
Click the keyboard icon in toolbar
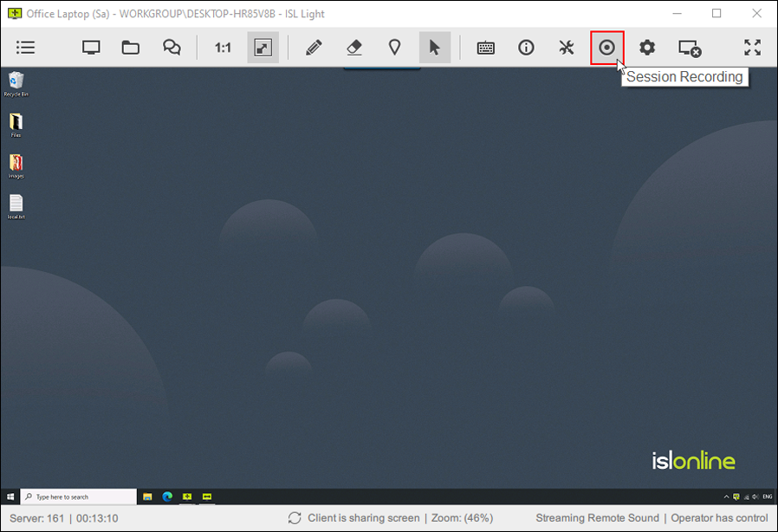tap(486, 48)
